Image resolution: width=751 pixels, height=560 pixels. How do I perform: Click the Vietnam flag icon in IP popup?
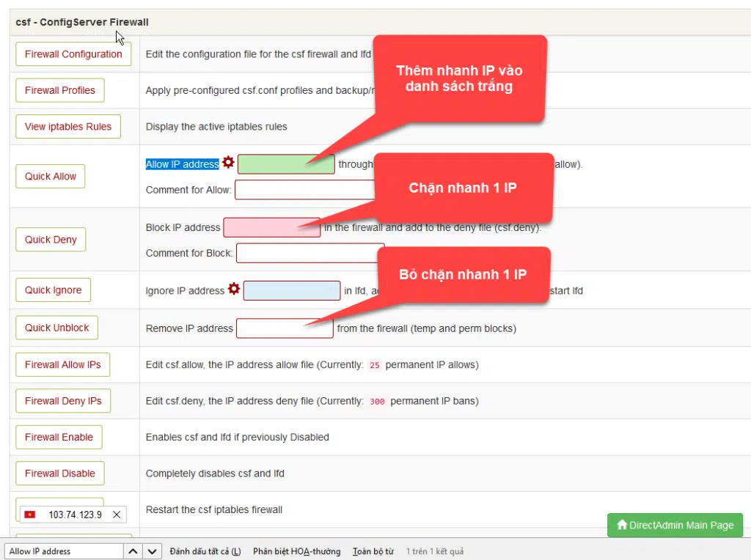tap(30, 515)
